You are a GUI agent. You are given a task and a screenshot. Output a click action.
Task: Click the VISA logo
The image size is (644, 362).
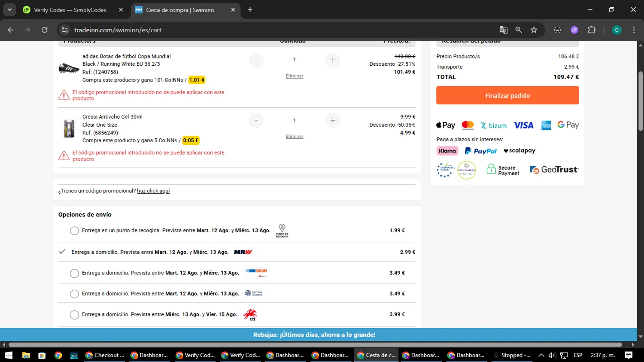click(523, 125)
